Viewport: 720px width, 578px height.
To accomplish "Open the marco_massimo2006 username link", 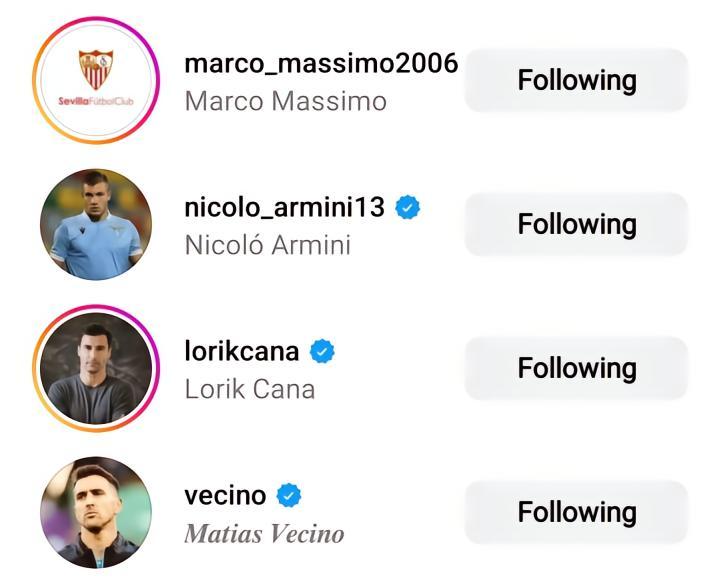I will point(321,63).
